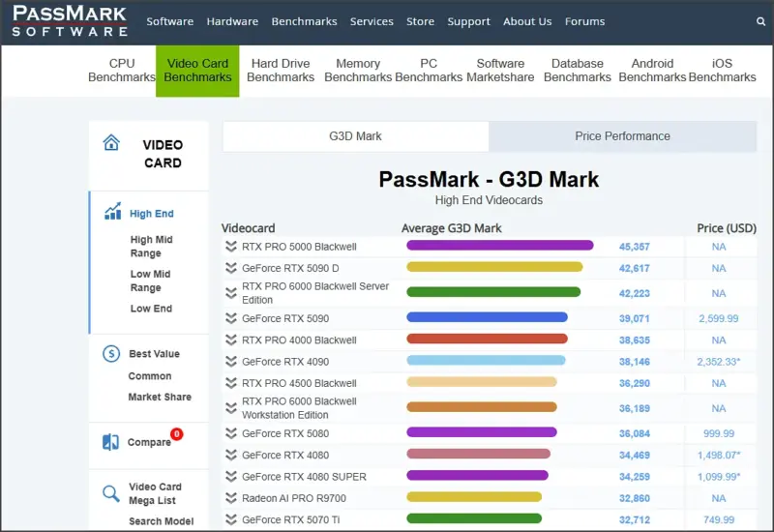
Task: Click the Compare cards icon
Action: click(x=110, y=442)
